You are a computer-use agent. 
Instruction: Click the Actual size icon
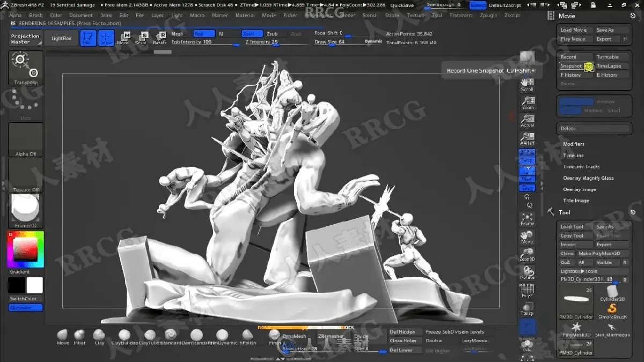(x=527, y=120)
